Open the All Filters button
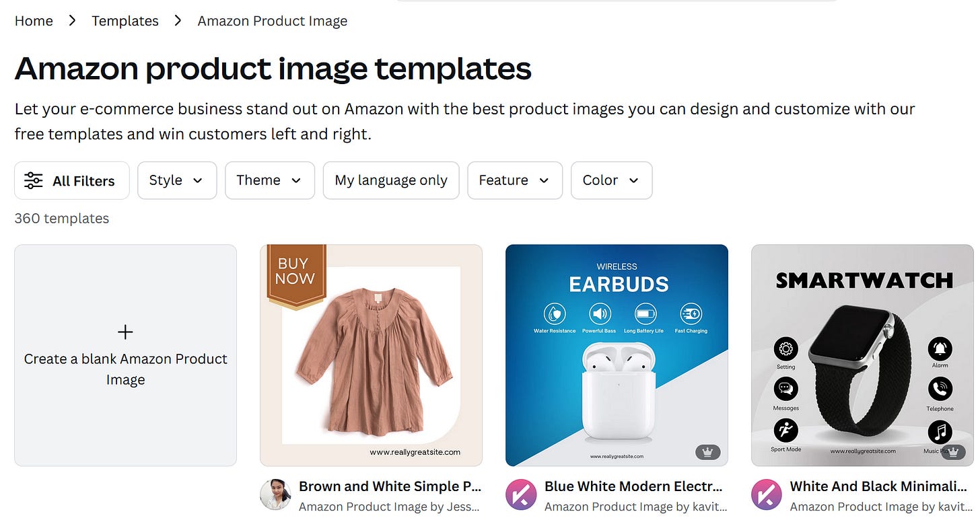980x520 pixels. [x=72, y=180]
